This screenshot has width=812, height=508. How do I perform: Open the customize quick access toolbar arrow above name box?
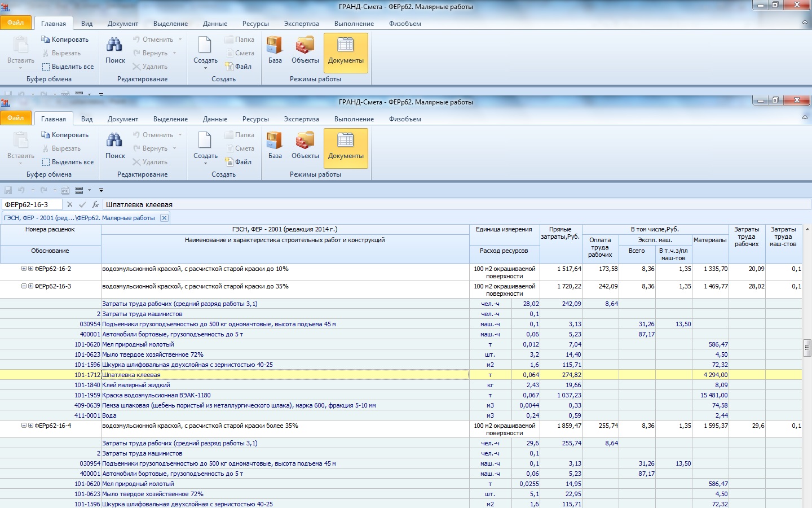click(x=101, y=190)
